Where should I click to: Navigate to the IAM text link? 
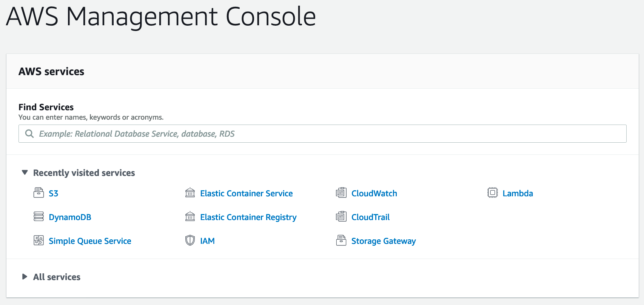pyautogui.click(x=207, y=241)
